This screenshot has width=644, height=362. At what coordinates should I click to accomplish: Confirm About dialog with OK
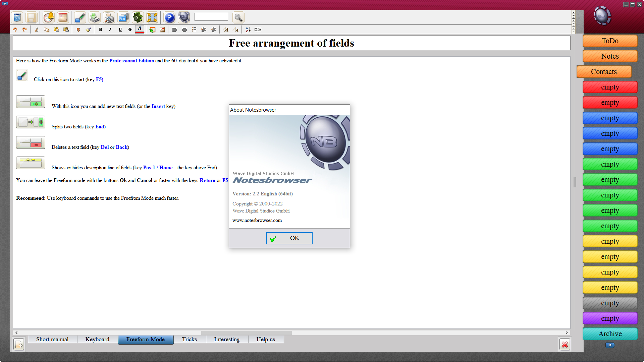[x=289, y=238]
